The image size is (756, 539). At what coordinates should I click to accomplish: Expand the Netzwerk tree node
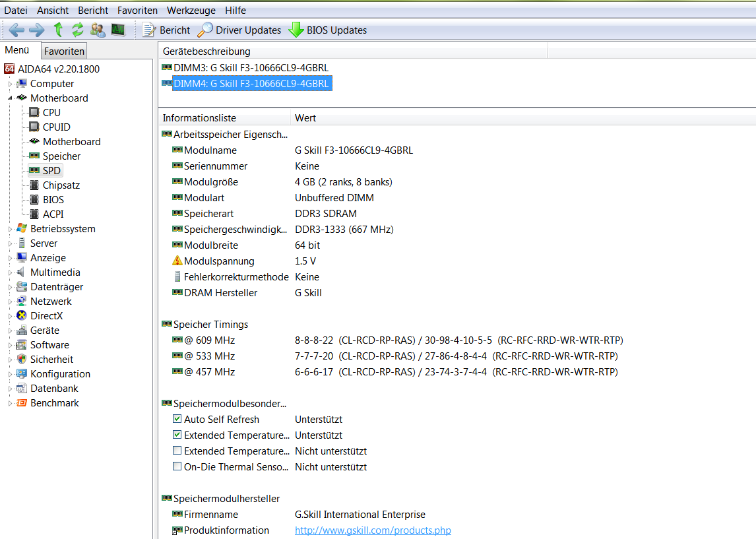coord(10,301)
